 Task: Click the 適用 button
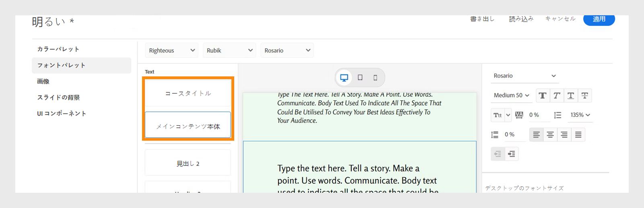point(599,19)
